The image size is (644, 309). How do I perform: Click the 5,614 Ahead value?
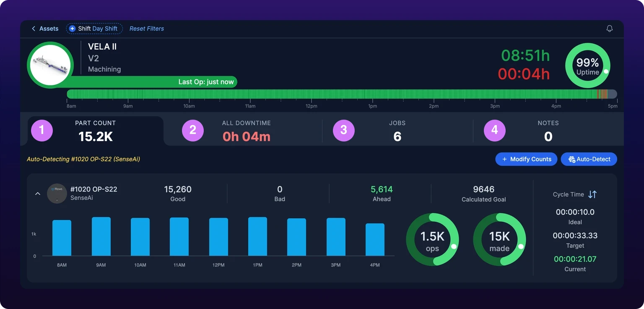point(382,189)
